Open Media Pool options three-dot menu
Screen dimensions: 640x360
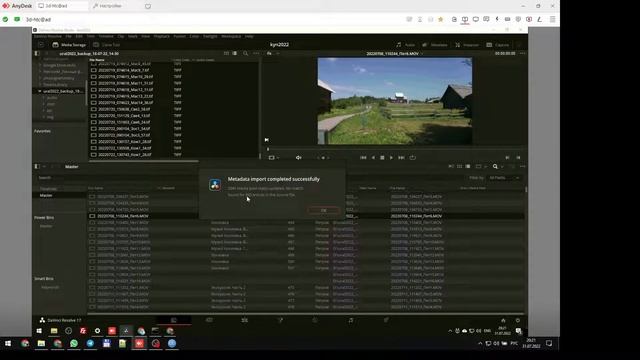pos(522,167)
